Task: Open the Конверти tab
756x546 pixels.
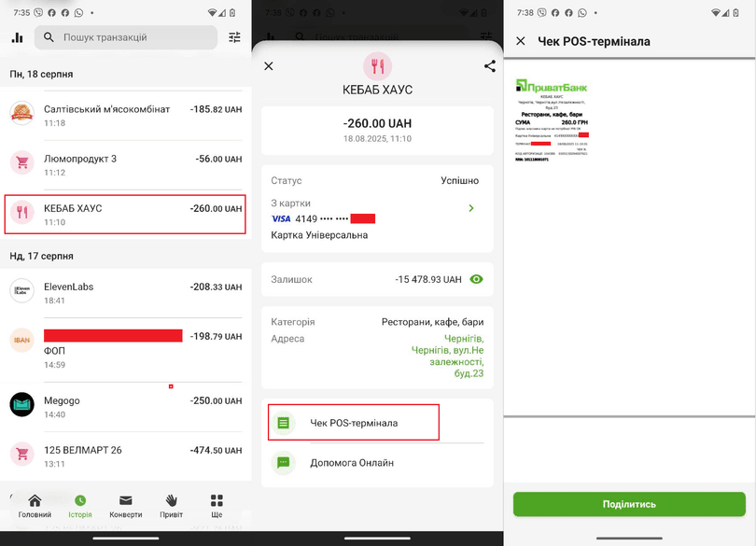Action: point(125,506)
